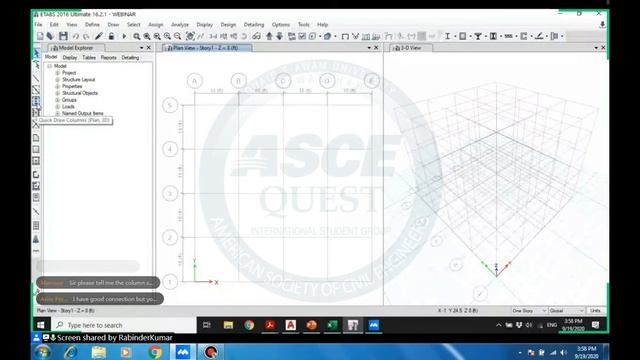Click the Redo arrow icon

click(x=86, y=36)
